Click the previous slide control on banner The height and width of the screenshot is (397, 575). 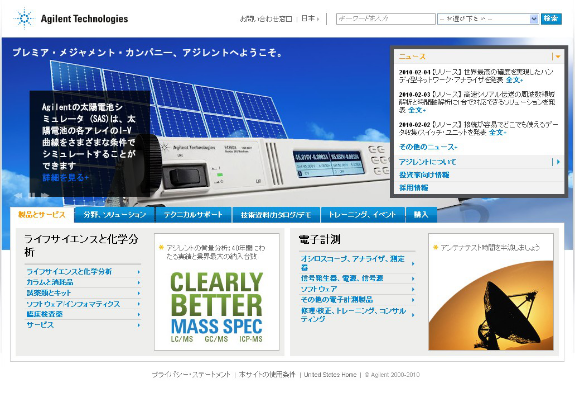click(18, 195)
